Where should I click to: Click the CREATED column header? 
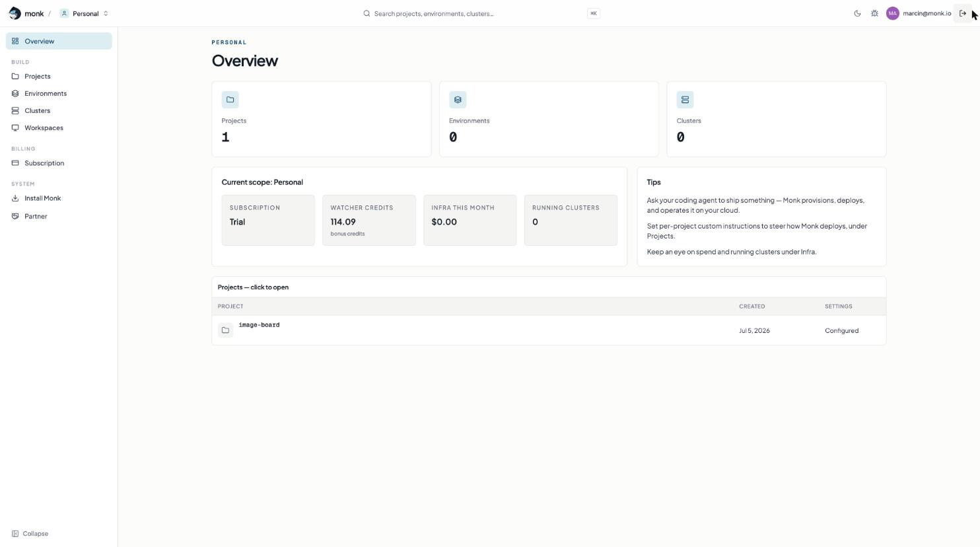pos(752,307)
